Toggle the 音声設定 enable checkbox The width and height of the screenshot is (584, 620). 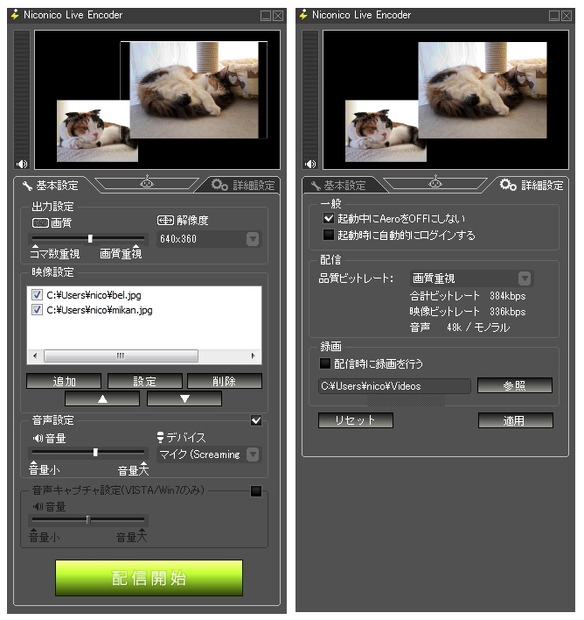coord(256,420)
